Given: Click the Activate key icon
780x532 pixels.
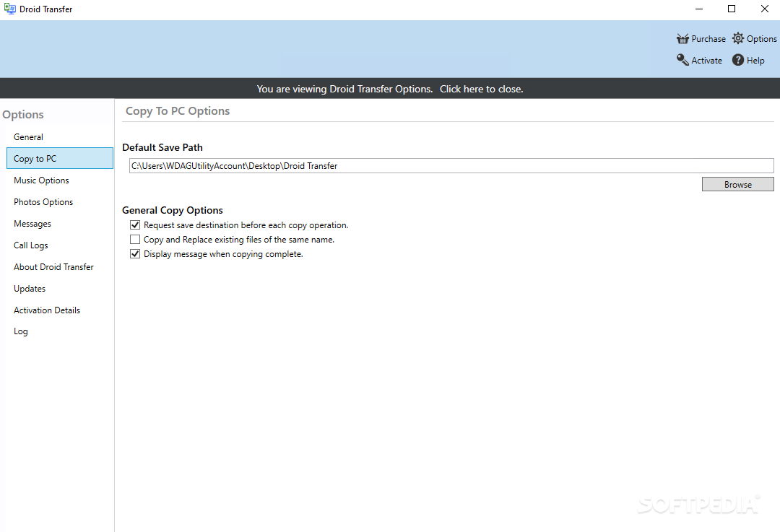Looking at the screenshot, I should (x=682, y=60).
